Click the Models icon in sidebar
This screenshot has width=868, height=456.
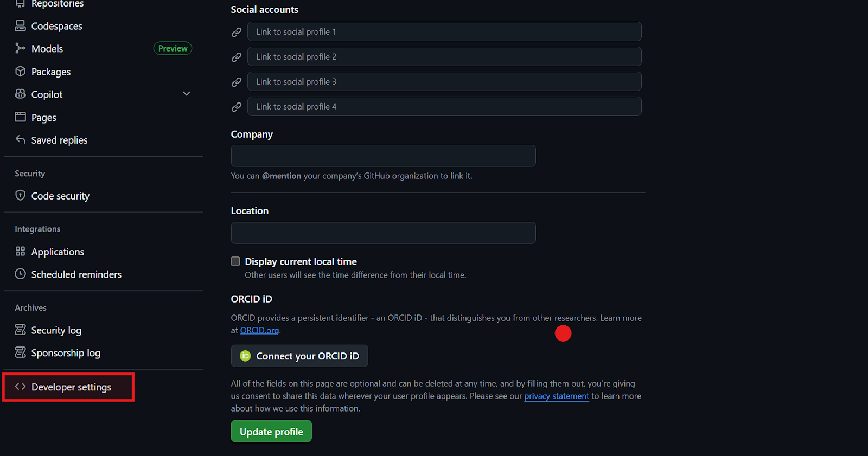[x=20, y=48]
